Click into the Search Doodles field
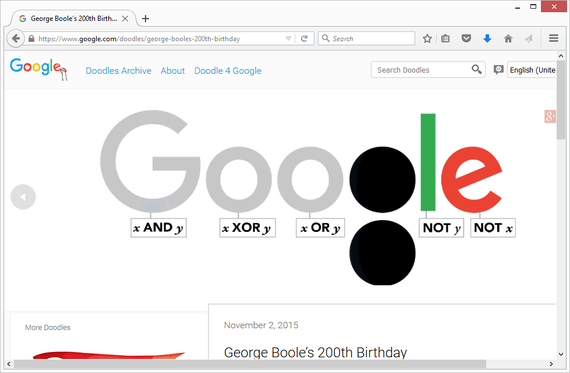Screen dimensions: 570x373 [x=420, y=70]
